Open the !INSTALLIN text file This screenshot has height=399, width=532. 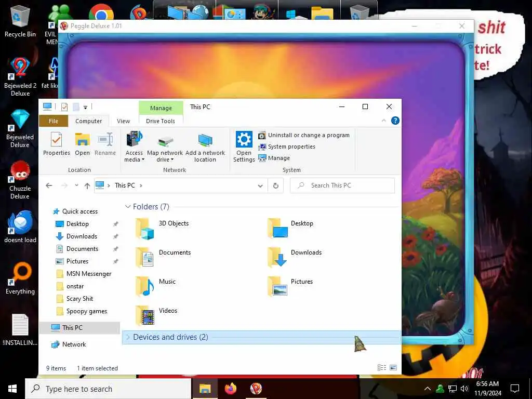point(20,330)
